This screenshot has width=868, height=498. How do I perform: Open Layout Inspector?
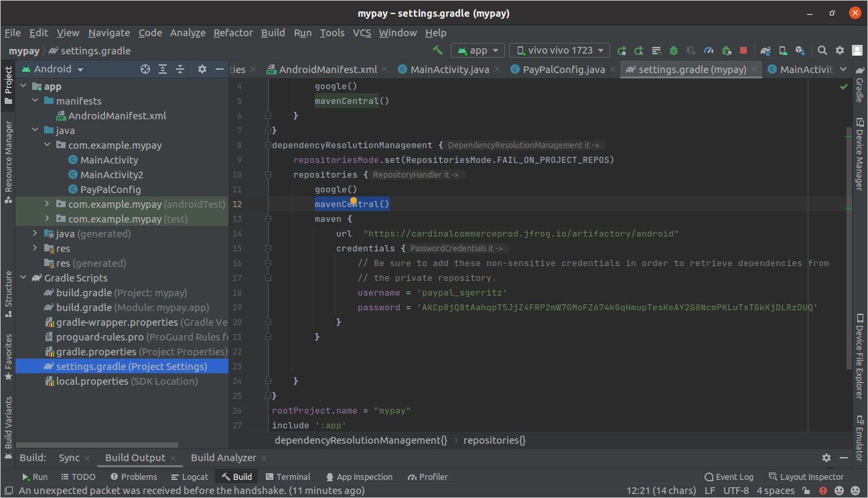pyautogui.click(x=806, y=477)
